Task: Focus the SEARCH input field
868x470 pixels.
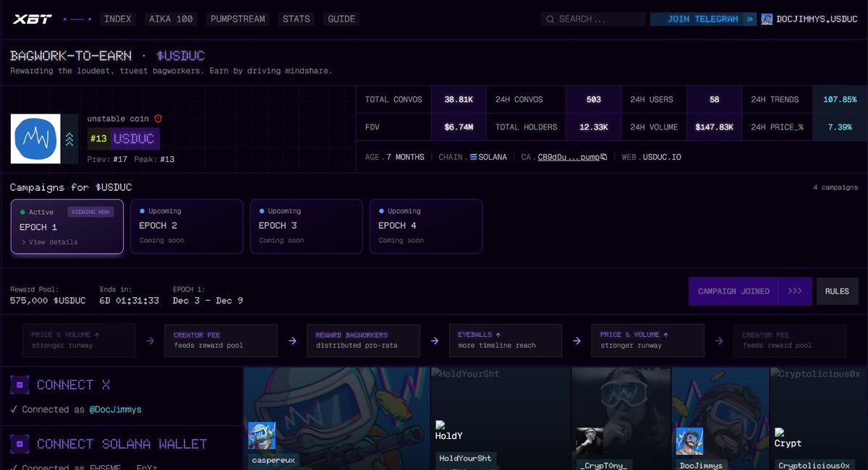Action: (x=592, y=19)
